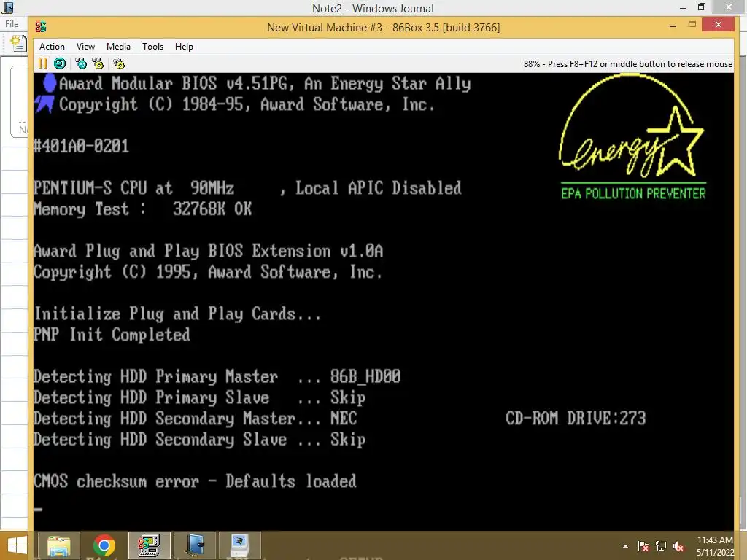Image resolution: width=747 pixels, height=560 pixels.
Task: Switch to the 86Box manager taskbar icon
Action: click(x=149, y=545)
